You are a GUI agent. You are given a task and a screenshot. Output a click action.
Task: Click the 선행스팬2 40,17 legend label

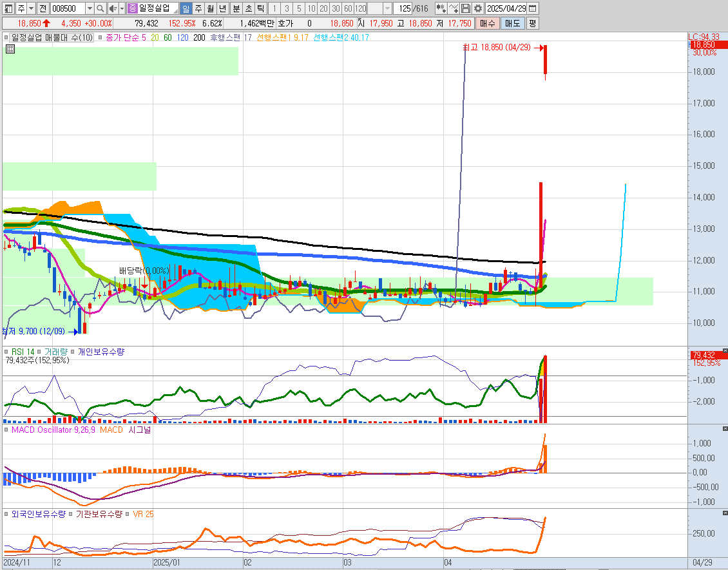point(341,37)
